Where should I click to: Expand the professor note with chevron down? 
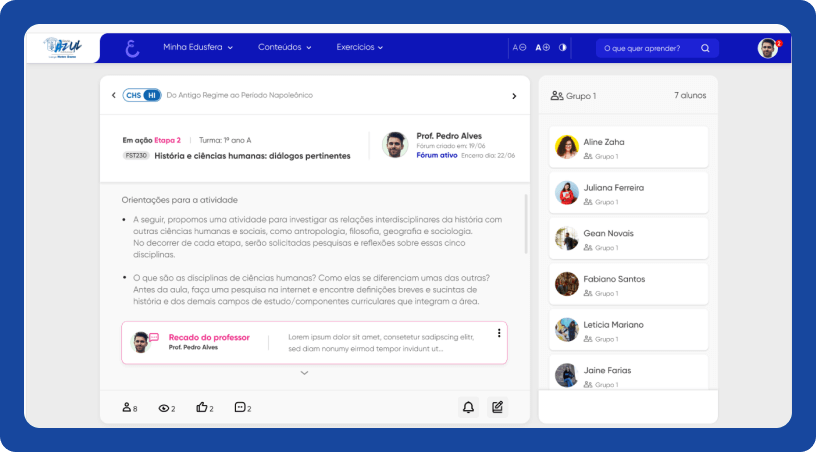(304, 373)
